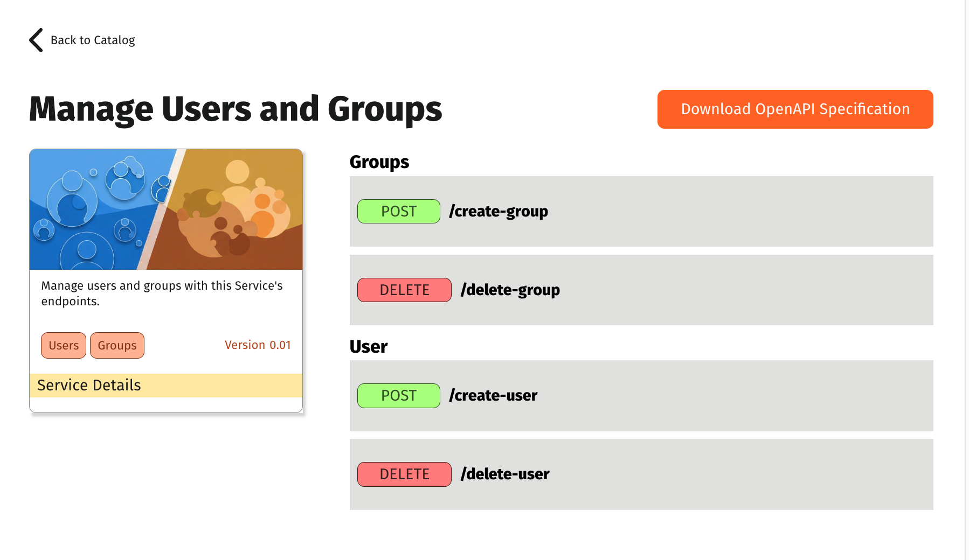Click the Manage Users and Groups title
Viewport: 969px width, 560px height.
(235, 108)
